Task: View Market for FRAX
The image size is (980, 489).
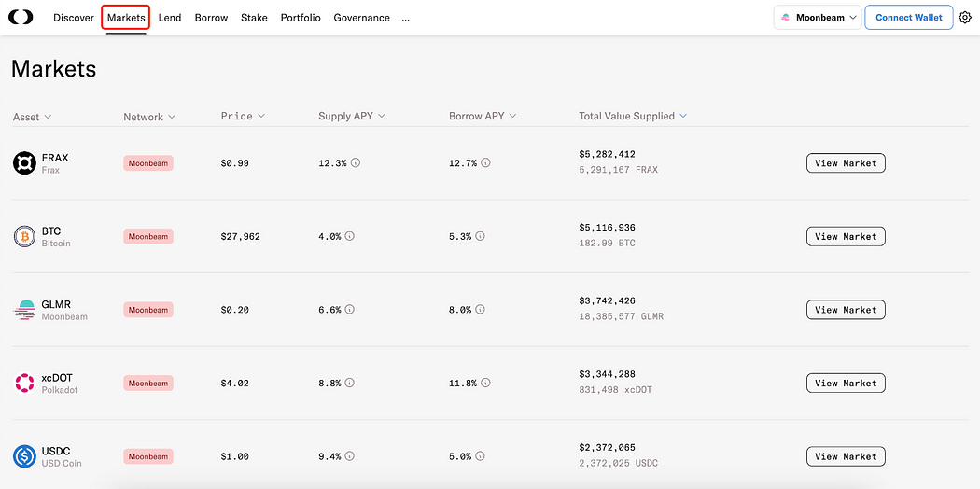Action: click(846, 163)
